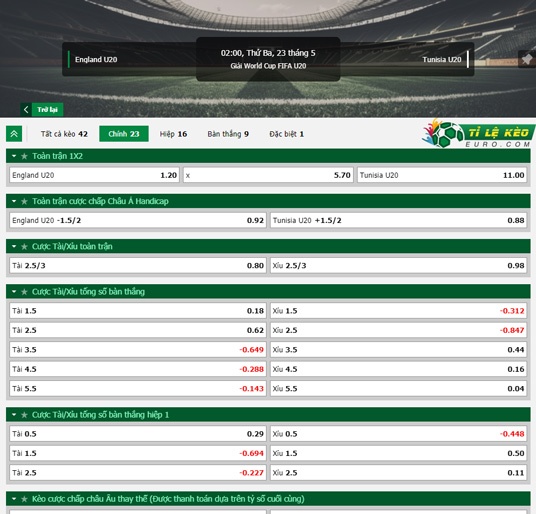Pick Xỉu 3.5 at odds 0.44

click(x=398, y=350)
